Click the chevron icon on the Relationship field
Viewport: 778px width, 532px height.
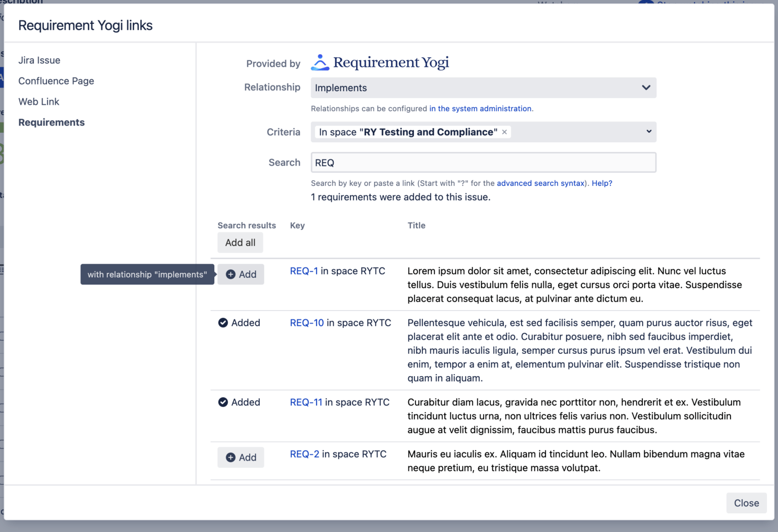646,88
